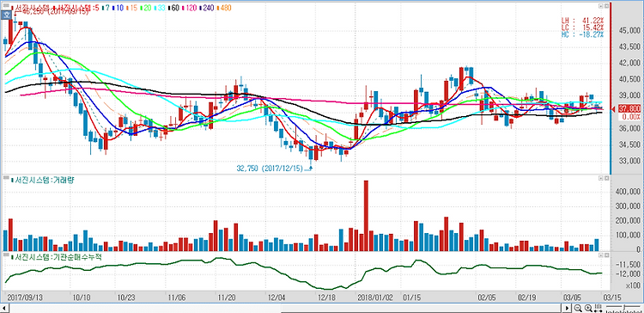The height and width of the screenshot is (313, 644).
Task: Click the candle spacing adjust icon
Action: pos(598,308)
